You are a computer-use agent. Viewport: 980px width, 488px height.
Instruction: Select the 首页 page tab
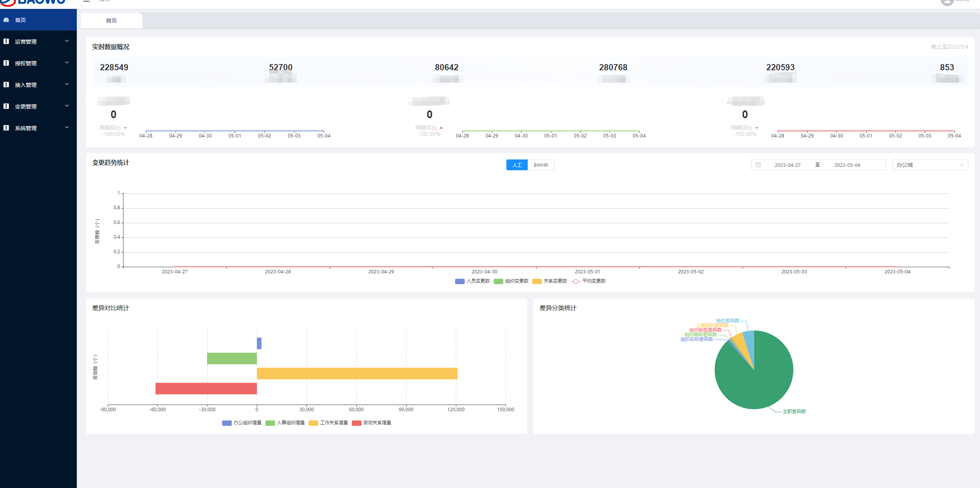(111, 20)
